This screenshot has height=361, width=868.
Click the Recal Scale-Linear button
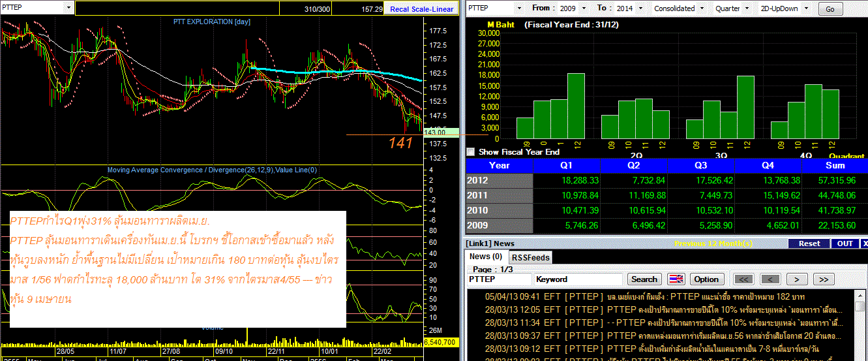[421, 9]
